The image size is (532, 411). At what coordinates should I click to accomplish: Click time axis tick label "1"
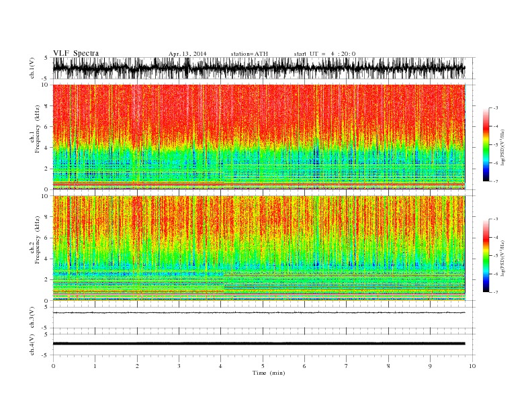click(x=95, y=366)
